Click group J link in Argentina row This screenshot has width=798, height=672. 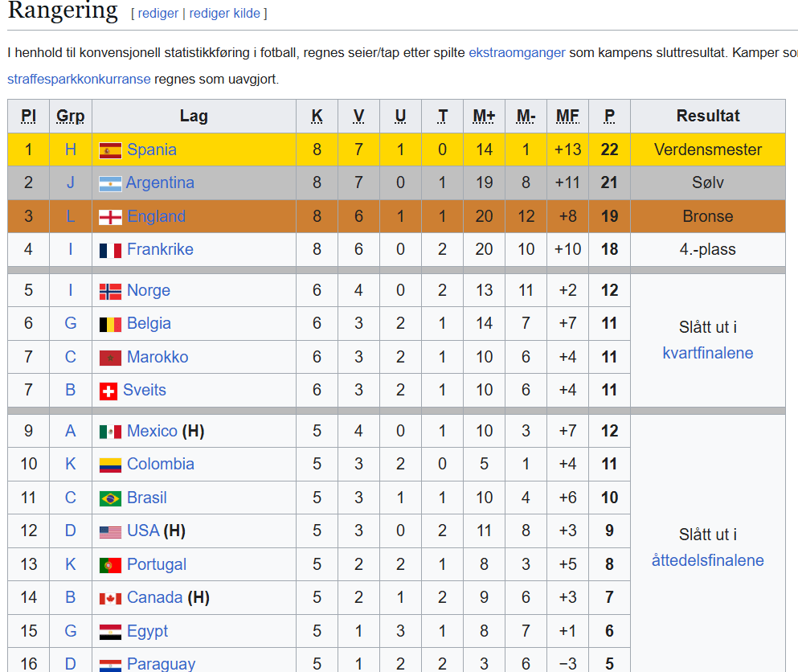(x=70, y=182)
